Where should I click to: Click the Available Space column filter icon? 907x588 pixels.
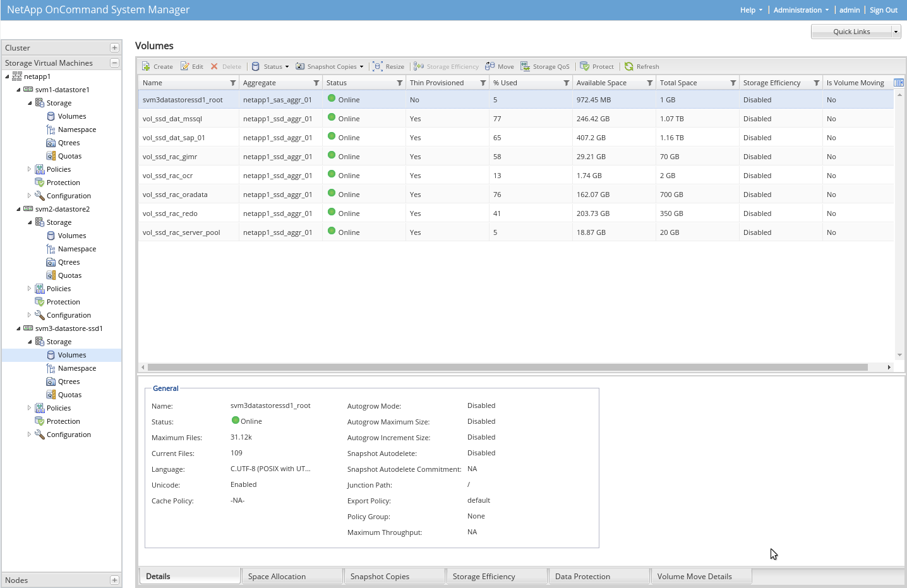tap(650, 83)
